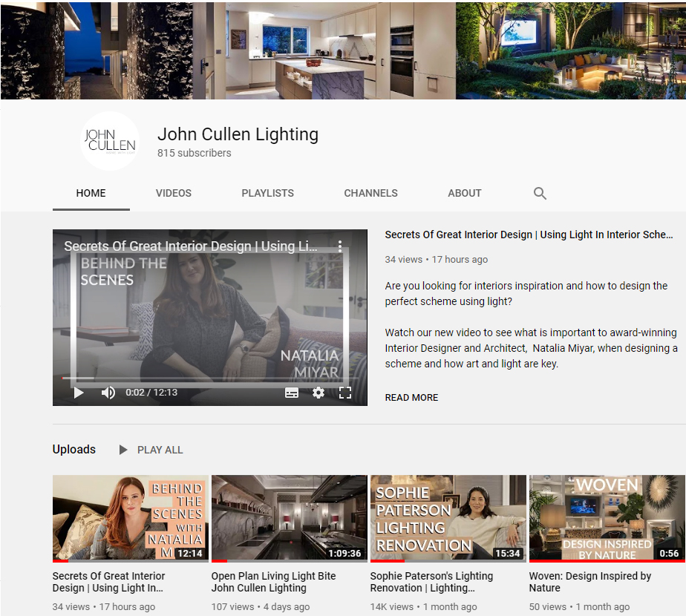The image size is (686, 616).
Task: Seek on the featured video progress bar
Action: coord(210,378)
